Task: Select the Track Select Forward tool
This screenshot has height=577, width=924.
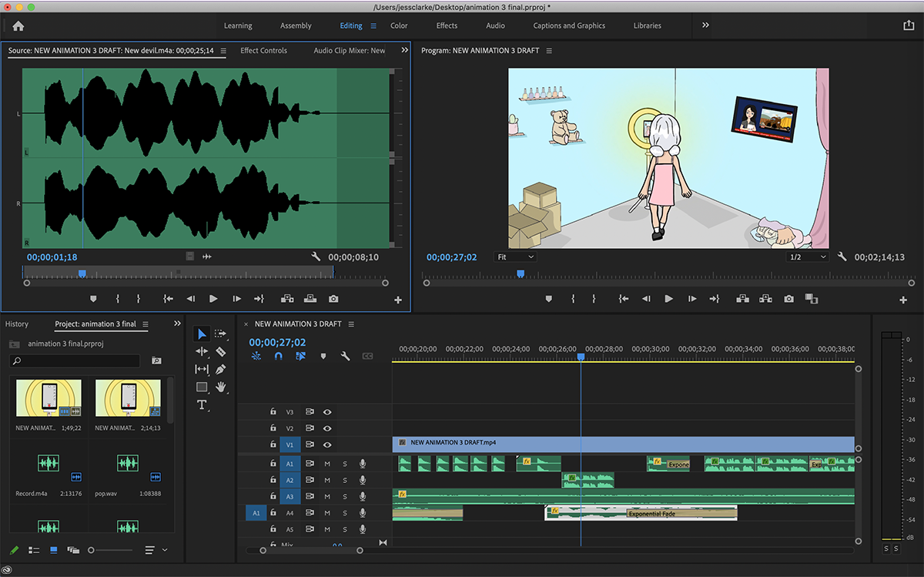Action: [221, 334]
